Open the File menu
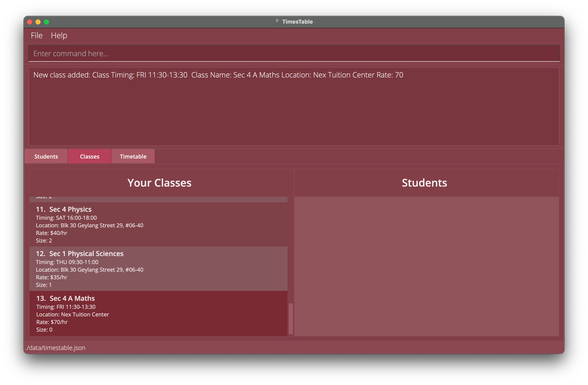This screenshot has width=588, height=385. 37,35
